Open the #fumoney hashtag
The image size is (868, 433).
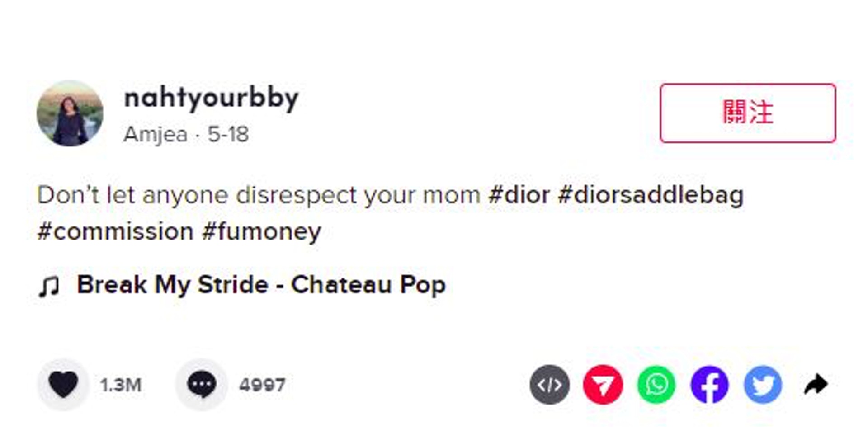coord(261,231)
